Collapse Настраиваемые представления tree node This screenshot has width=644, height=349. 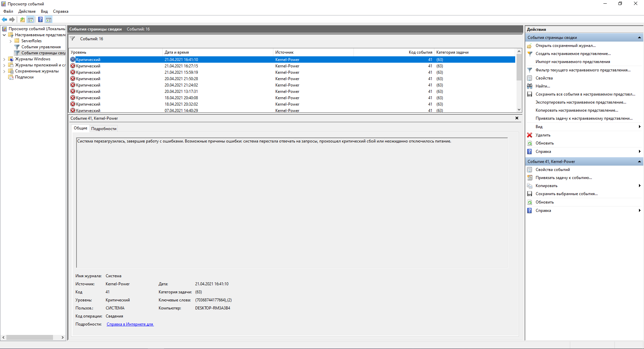click(4, 35)
